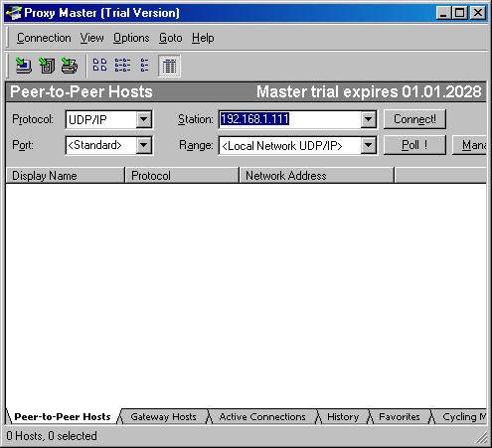
Task: Click the Local Network UDP/IP range box
Action: pyautogui.click(x=297, y=145)
